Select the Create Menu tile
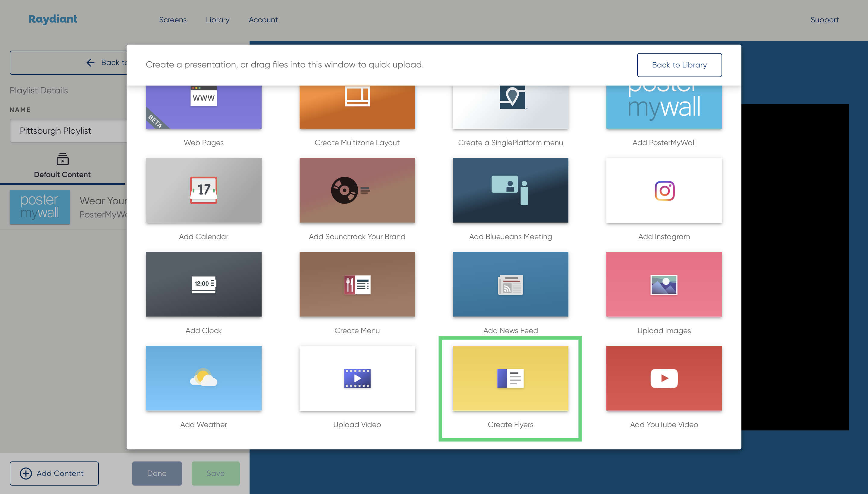Image resolution: width=868 pixels, height=494 pixels. (x=357, y=284)
